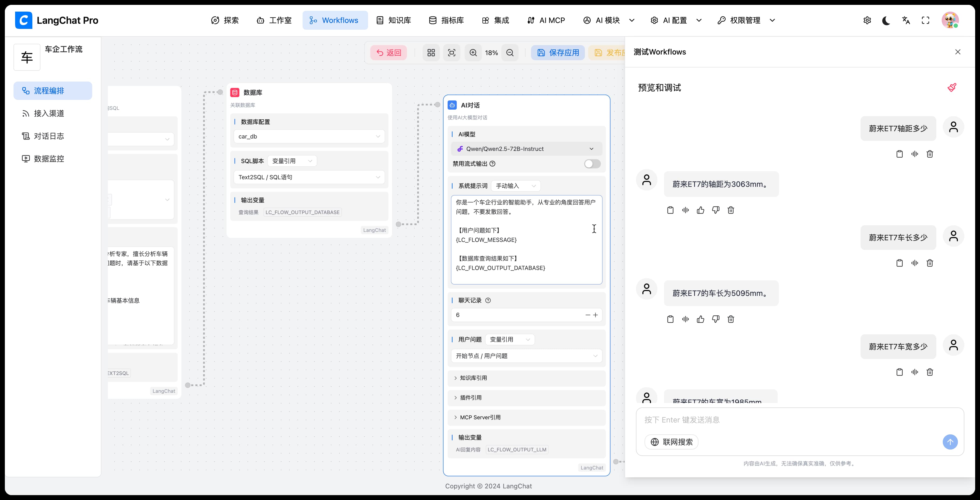
Task: Click the zoom out magnifier icon
Action: pos(510,53)
